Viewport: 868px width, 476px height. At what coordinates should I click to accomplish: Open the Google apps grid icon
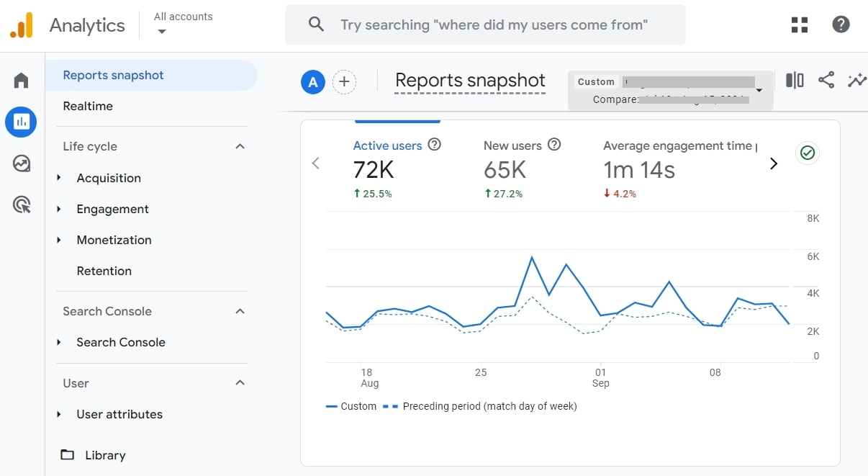[800, 24]
